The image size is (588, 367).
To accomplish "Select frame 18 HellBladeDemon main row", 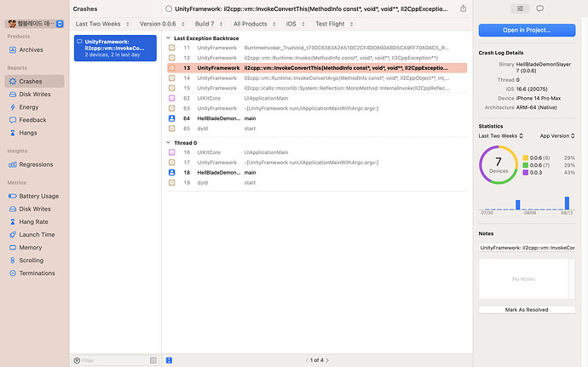I will [x=317, y=173].
